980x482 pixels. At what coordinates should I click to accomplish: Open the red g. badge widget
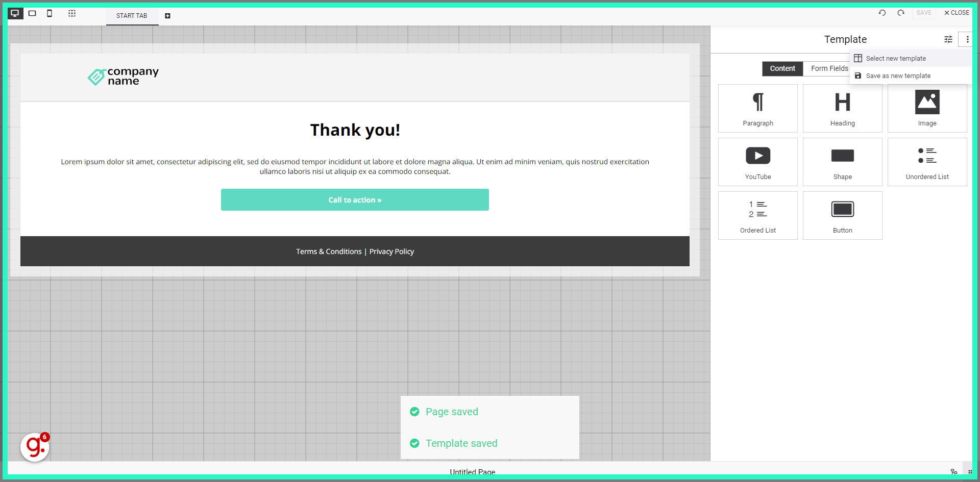tap(35, 447)
